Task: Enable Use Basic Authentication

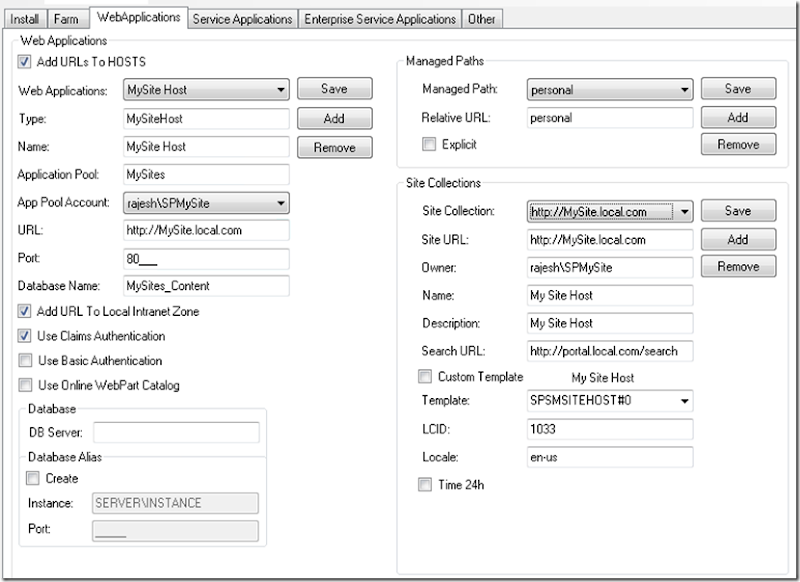Action: point(25,361)
